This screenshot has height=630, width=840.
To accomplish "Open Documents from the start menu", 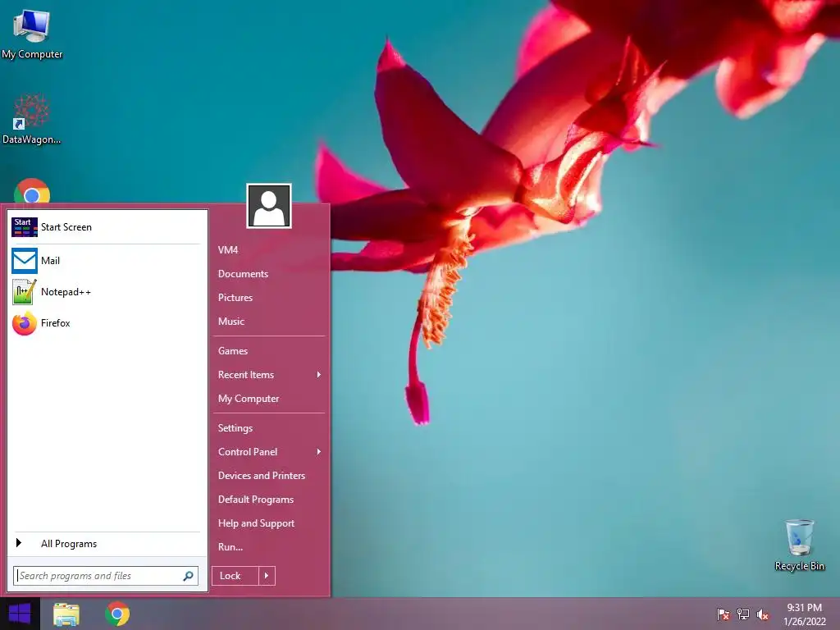I will [243, 274].
